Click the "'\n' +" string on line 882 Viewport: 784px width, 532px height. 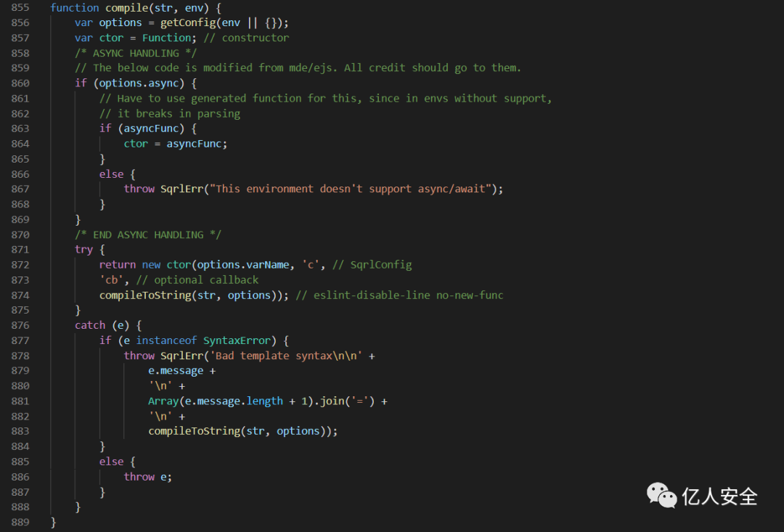[x=166, y=416]
